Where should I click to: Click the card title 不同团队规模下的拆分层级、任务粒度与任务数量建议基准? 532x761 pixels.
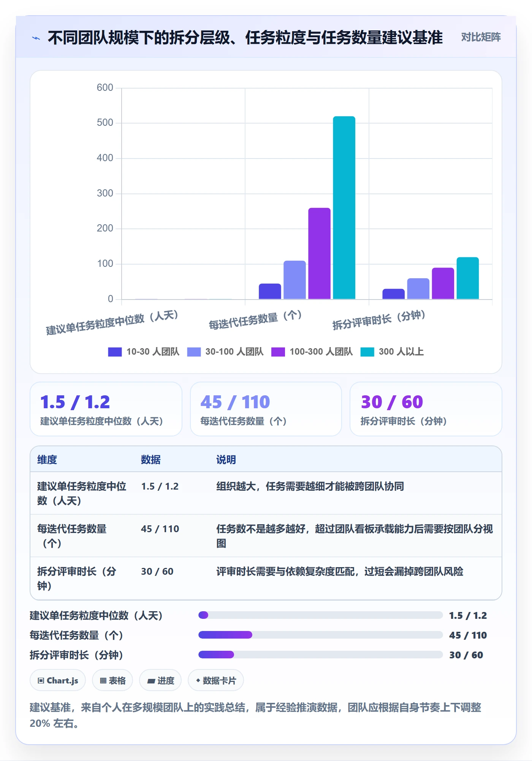[245, 38]
